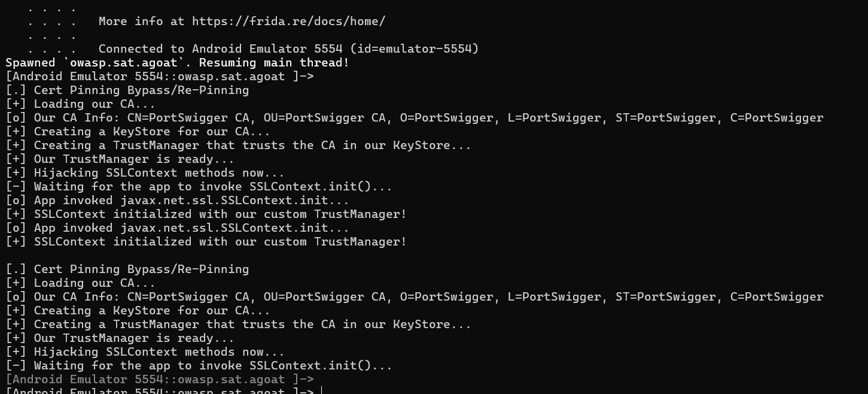Click the second Cert Pinning Bypass/Re-Pinning heading
Screen dimensions: 868x394
point(141,269)
